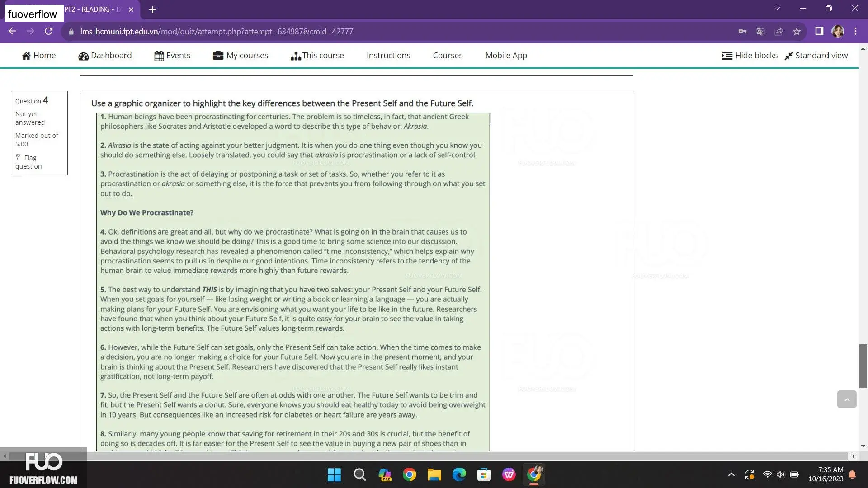Screen dimensions: 868x488
Task: Open the notification bell in the tray
Action: tap(852, 474)
